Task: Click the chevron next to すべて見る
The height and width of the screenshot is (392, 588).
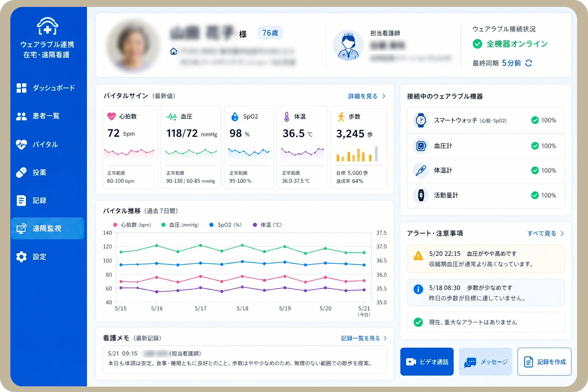Action: pos(562,234)
